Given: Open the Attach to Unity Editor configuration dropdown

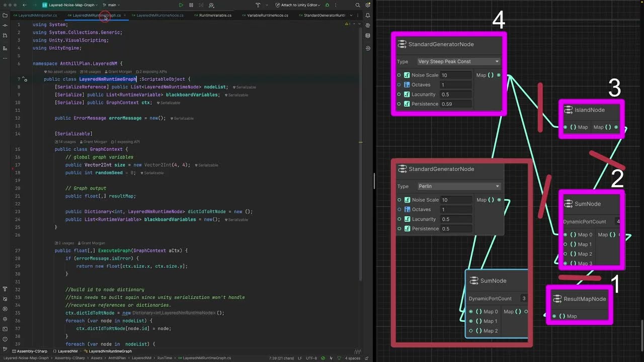Looking at the screenshot, I should [299, 5].
